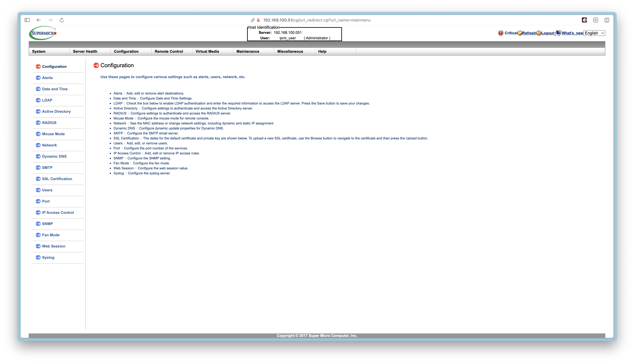Click the What's new monitor icon
Viewport: 634px width, 364px height.
(558, 33)
